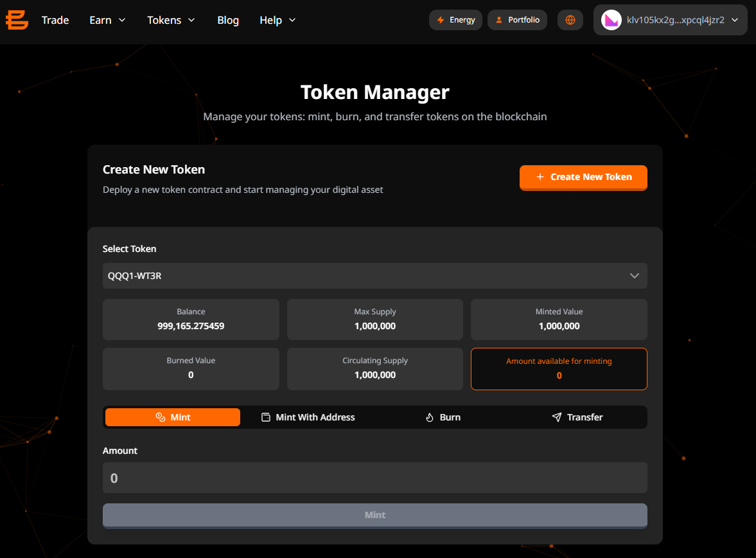Focus the Amount input field
Screen dimensions: 756x558
(x=374, y=478)
